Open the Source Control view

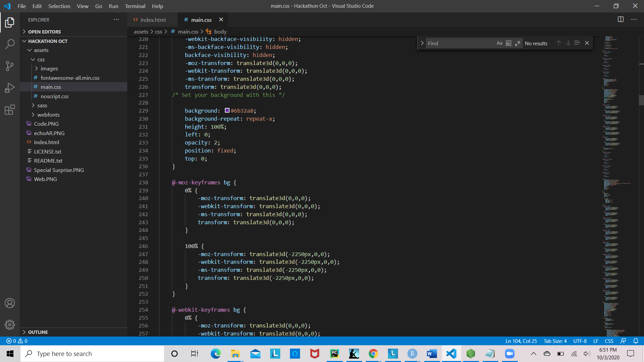(10, 66)
